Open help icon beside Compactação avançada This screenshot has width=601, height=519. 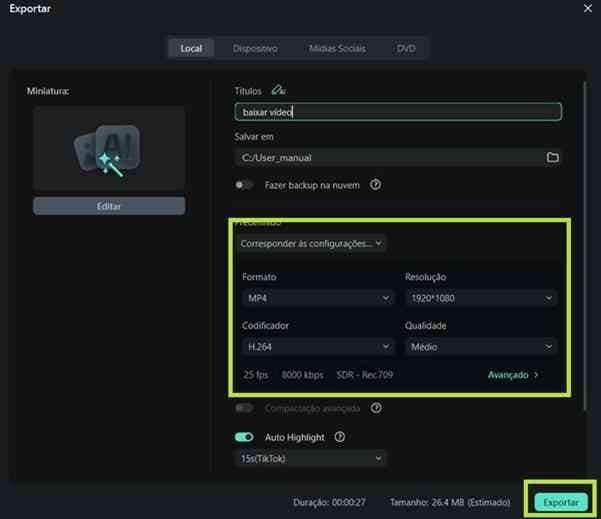point(376,408)
